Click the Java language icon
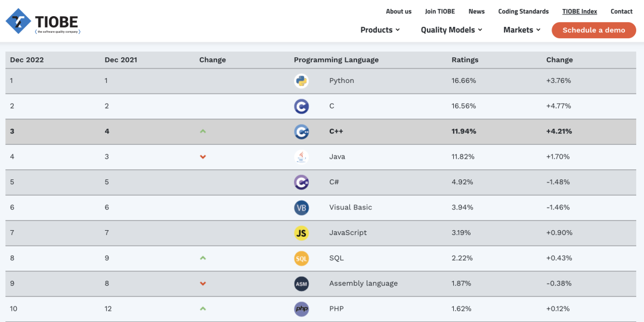The image size is (644, 322). [x=301, y=157]
